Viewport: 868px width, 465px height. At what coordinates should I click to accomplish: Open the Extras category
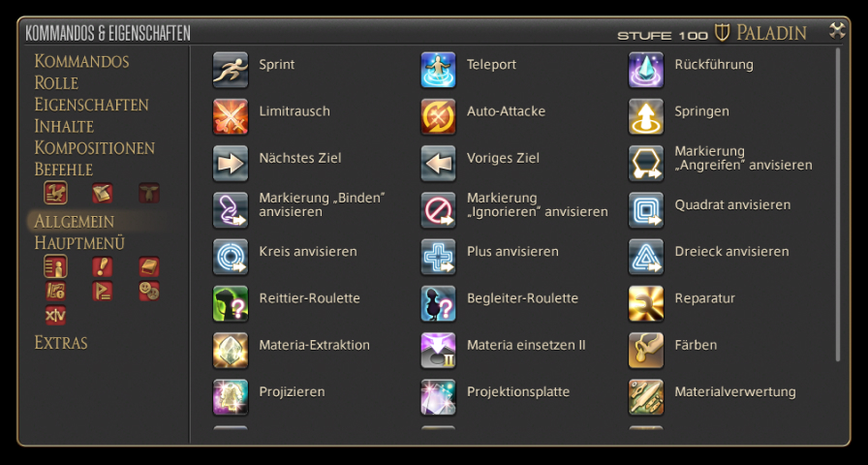pyautogui.click(x=61, y=343)
